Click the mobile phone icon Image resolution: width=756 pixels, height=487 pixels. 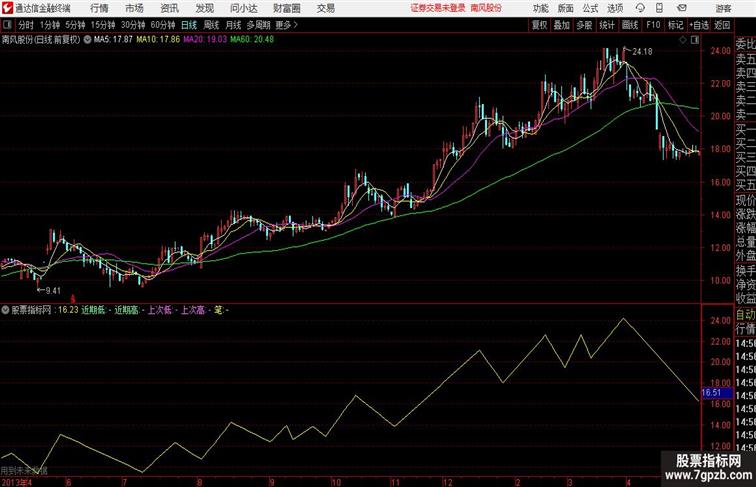click(660, 8)
